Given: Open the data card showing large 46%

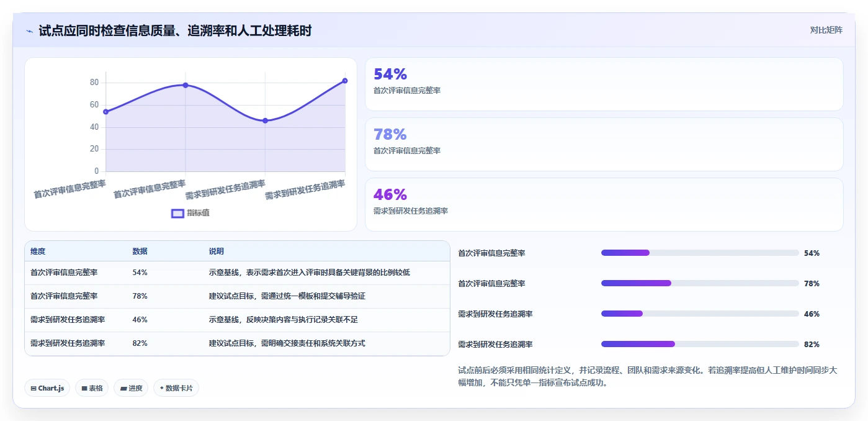Looking at the screenshot, I should (604, 204).
